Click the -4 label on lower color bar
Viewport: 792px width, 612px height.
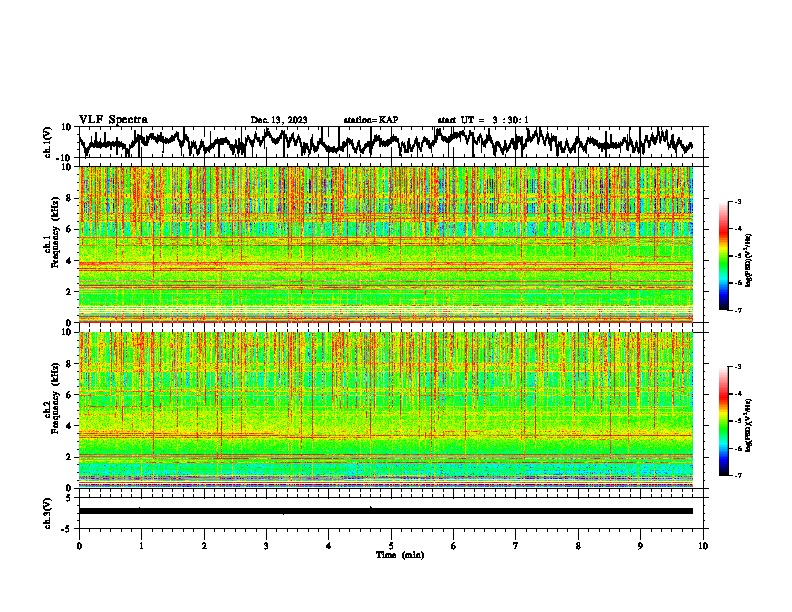coord(738,394)
